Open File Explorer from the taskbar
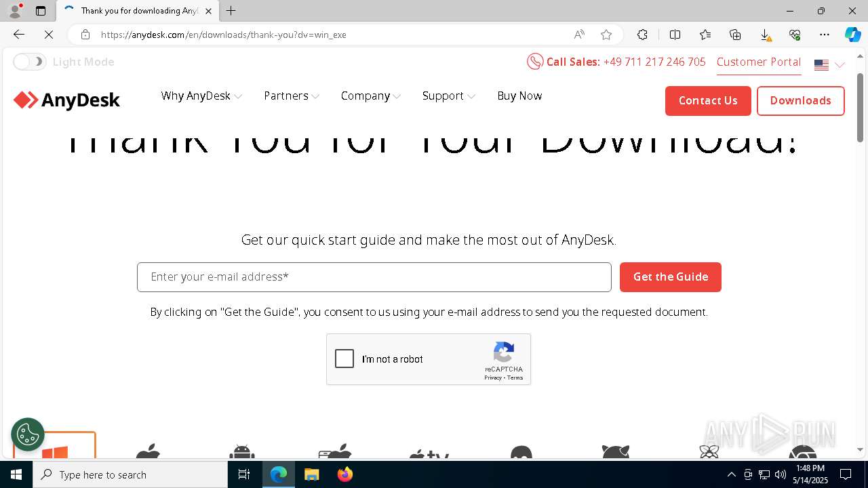 (311, 474)
